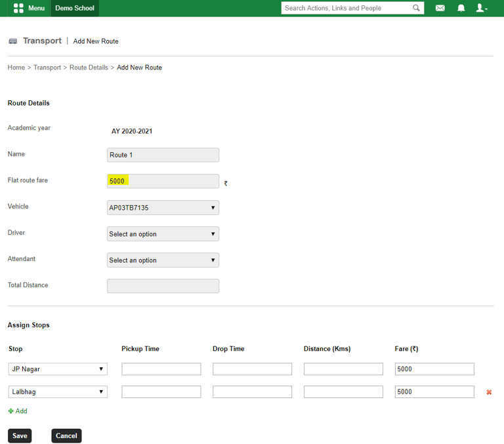Change the JP Nagar stop dropdown

click(x=58, y=369)
